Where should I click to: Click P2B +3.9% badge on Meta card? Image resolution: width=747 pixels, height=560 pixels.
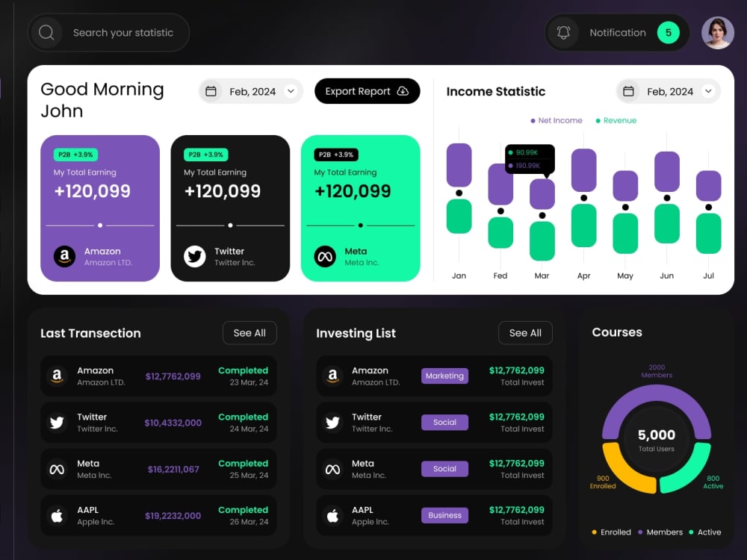336,155
